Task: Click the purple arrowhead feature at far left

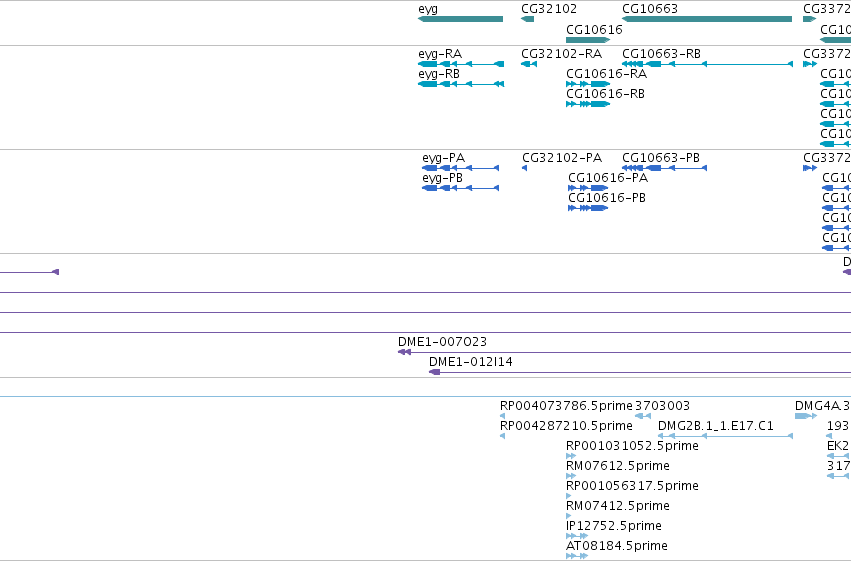Action: [x=55, y=272]
